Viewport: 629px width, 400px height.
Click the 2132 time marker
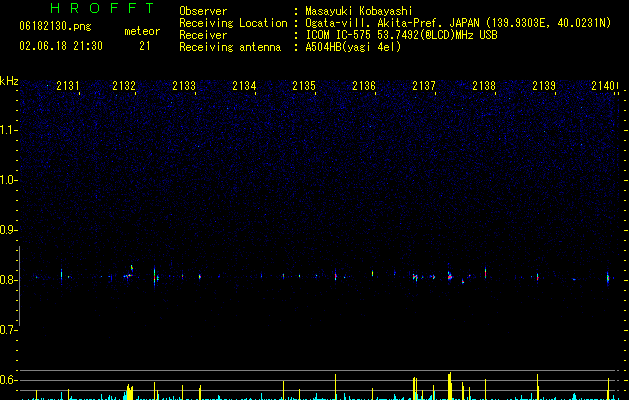point(124,86)
